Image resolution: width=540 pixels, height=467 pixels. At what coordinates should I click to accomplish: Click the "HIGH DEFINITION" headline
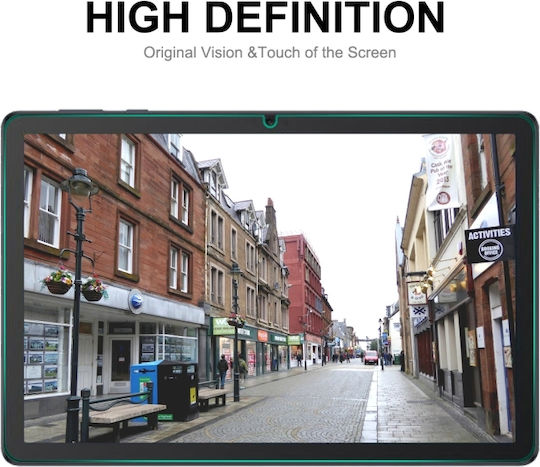(265, 17)
